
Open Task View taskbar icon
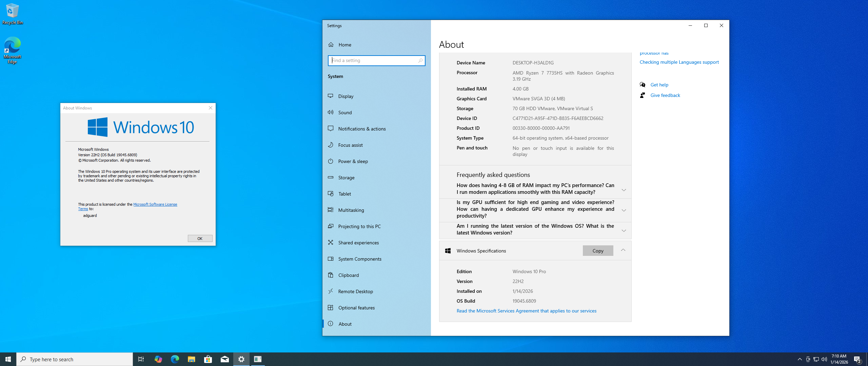(141, 359)
